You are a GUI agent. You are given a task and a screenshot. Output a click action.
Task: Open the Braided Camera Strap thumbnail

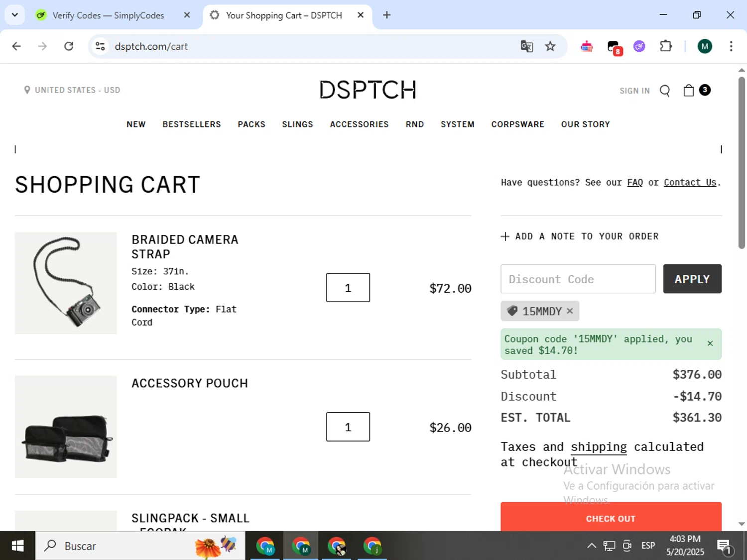[x=66, y=283]
